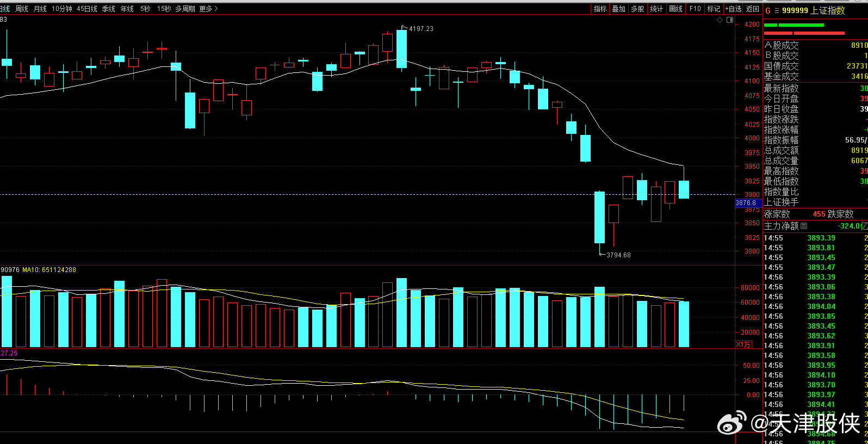Select the 5秒 period tab

tap(145, 9)
